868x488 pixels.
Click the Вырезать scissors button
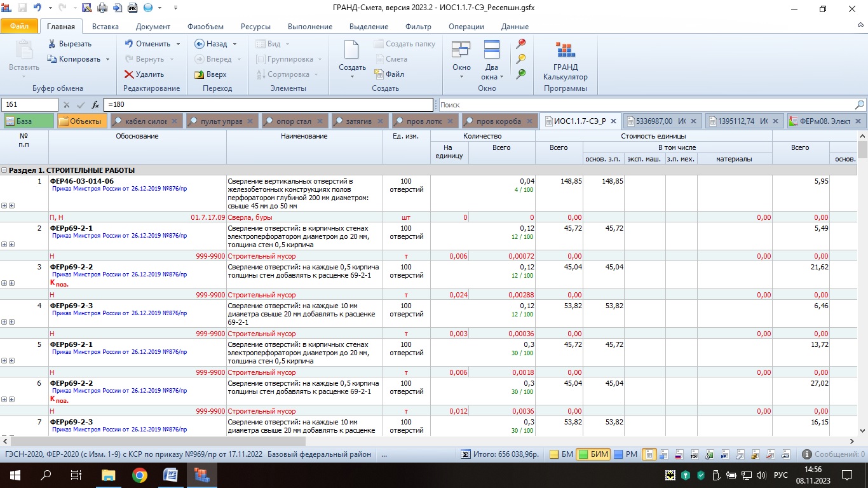point(70,44)
